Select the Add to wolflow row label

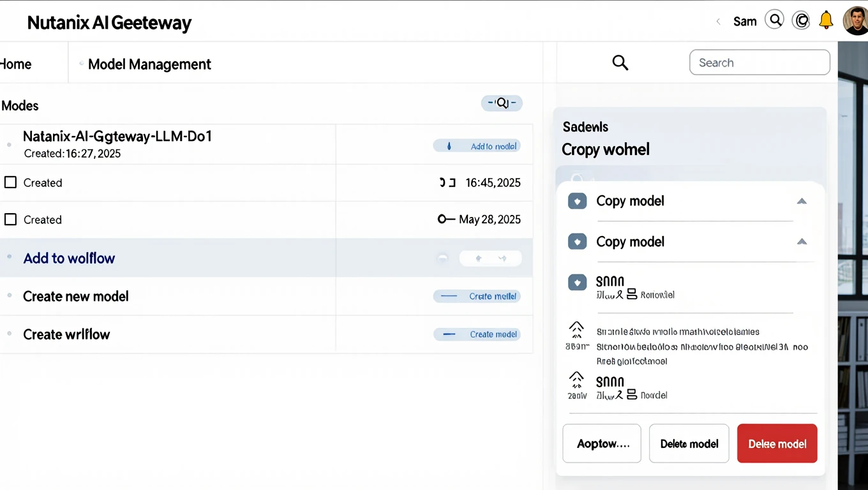(69, 258)
